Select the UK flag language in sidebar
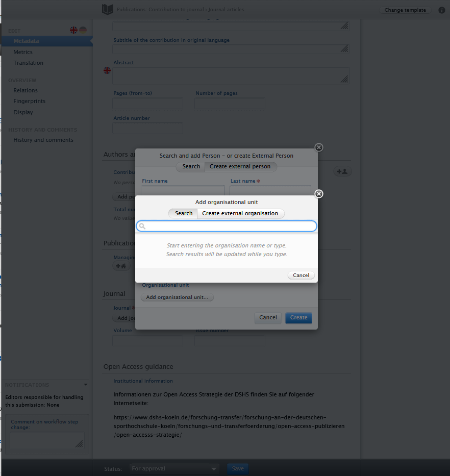Screen dimensions: 450x476 (74, 31)
